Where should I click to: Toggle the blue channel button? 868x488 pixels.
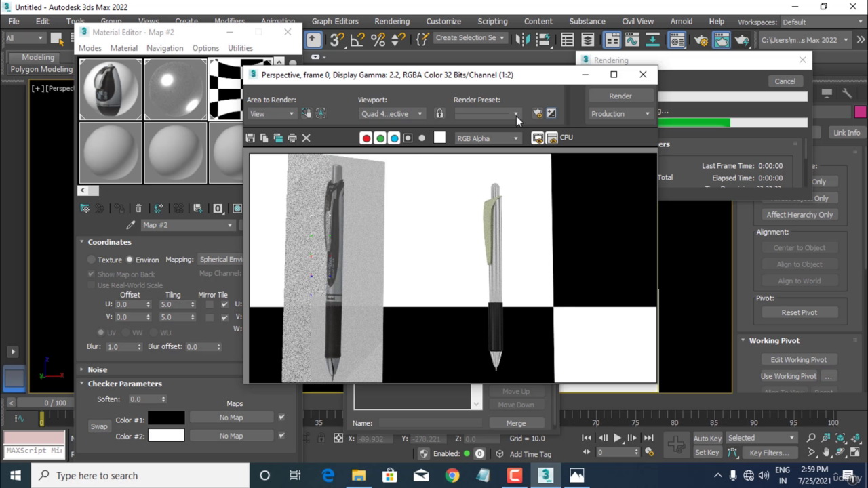394,138
